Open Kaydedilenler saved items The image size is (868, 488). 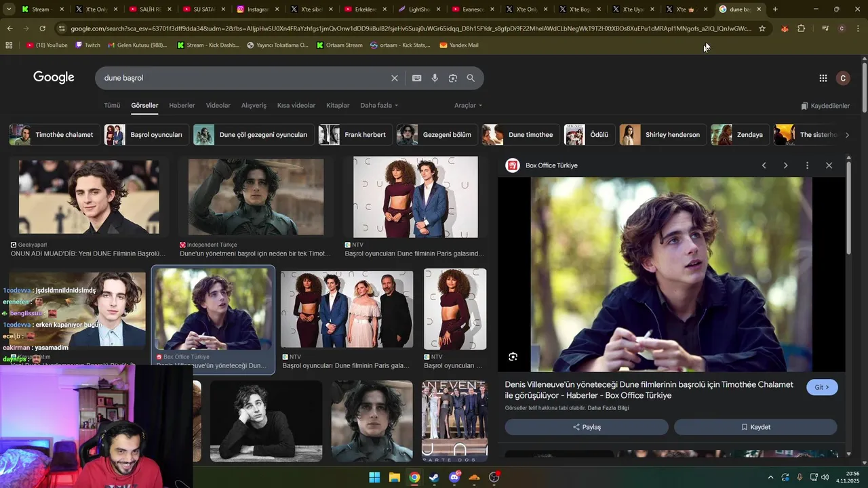(x=825, y=106)
